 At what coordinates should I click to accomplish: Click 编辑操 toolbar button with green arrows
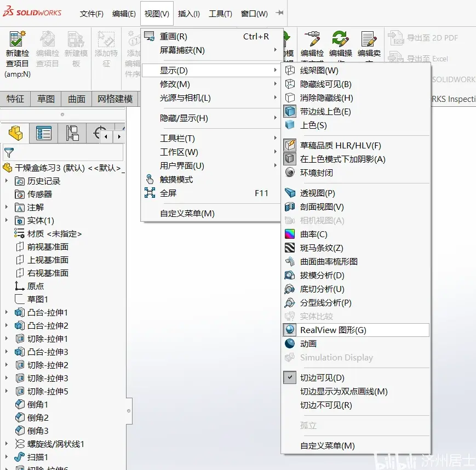(341, 44)
